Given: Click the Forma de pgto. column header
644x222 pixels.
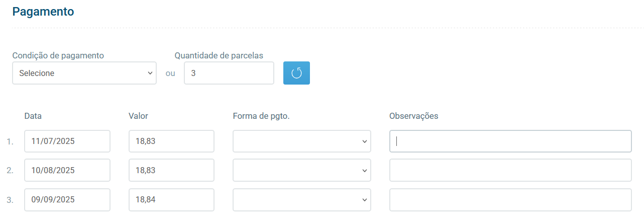Looking at the screenshot, I should click(x=261, y=116).
